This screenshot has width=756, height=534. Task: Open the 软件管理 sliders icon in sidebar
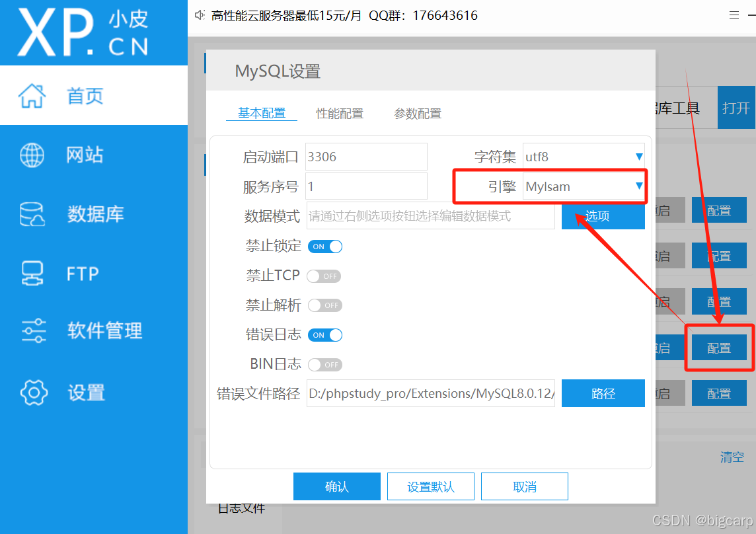pyautogui.click(x=34, y=331)
